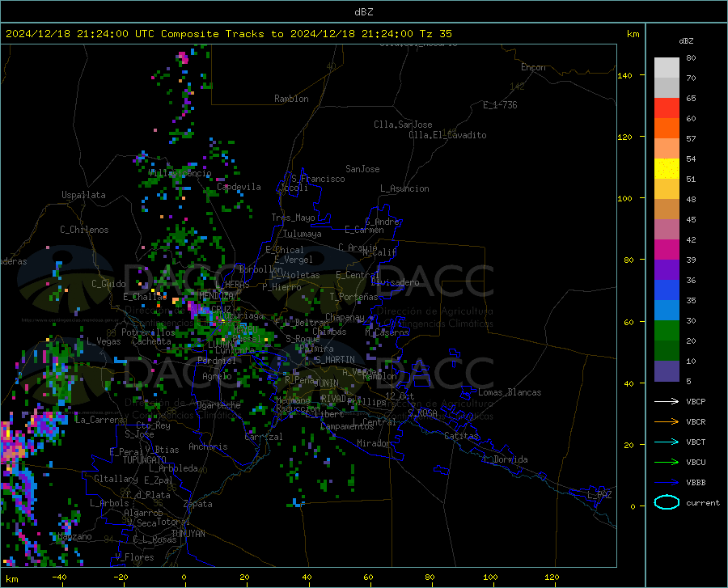Click the 'VBBB' legend label

click(x=696, y=483)
